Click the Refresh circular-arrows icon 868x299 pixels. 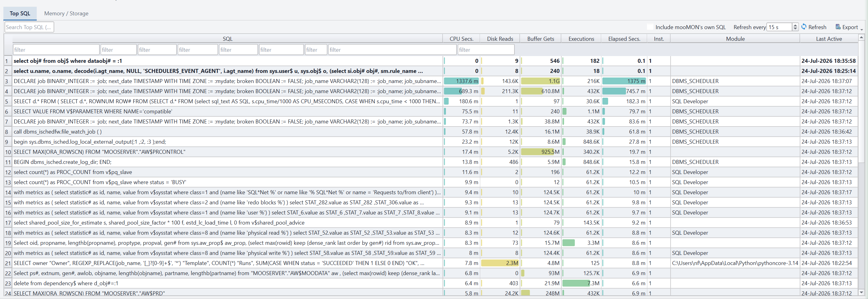[x=804, y=27]
